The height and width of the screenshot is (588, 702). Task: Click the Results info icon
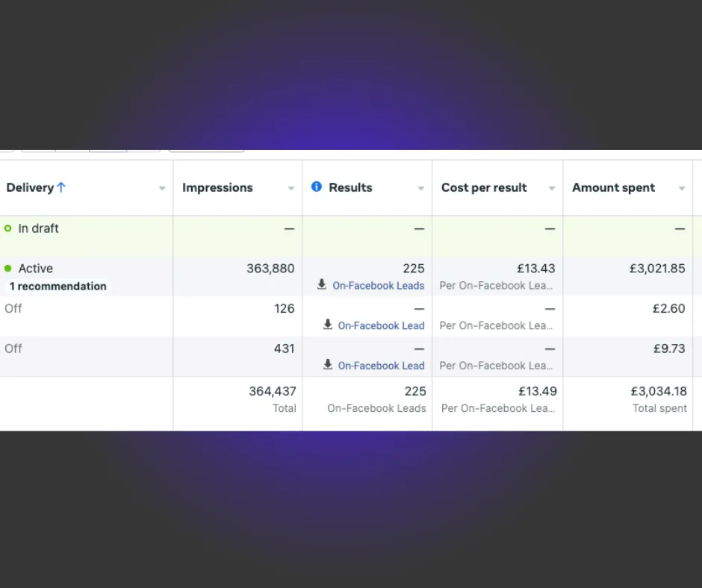pyautogui.click(x=317, y=187)
